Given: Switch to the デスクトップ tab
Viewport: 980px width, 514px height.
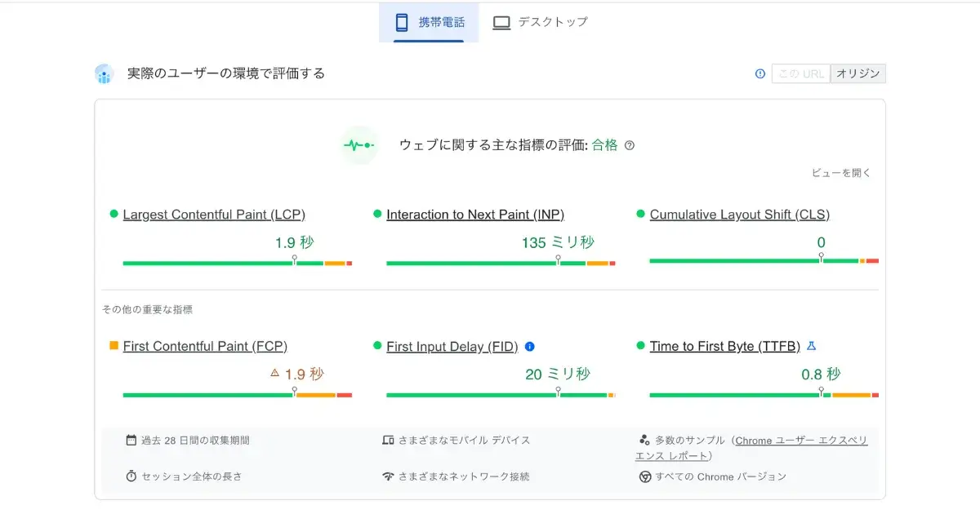Looking at the screenshot, I should [x=540, y=23].
